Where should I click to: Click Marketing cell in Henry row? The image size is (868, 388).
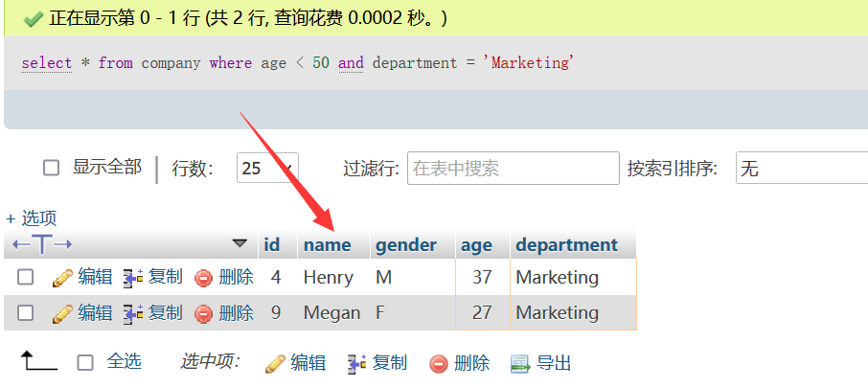(x=574, y=277)
